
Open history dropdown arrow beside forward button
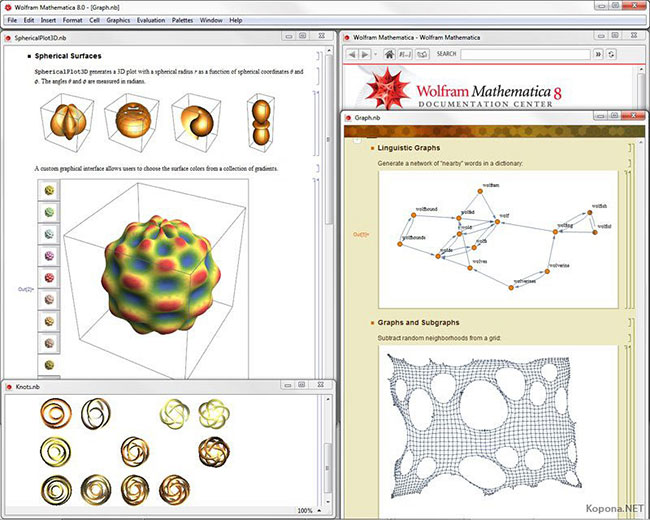point(375,54)
